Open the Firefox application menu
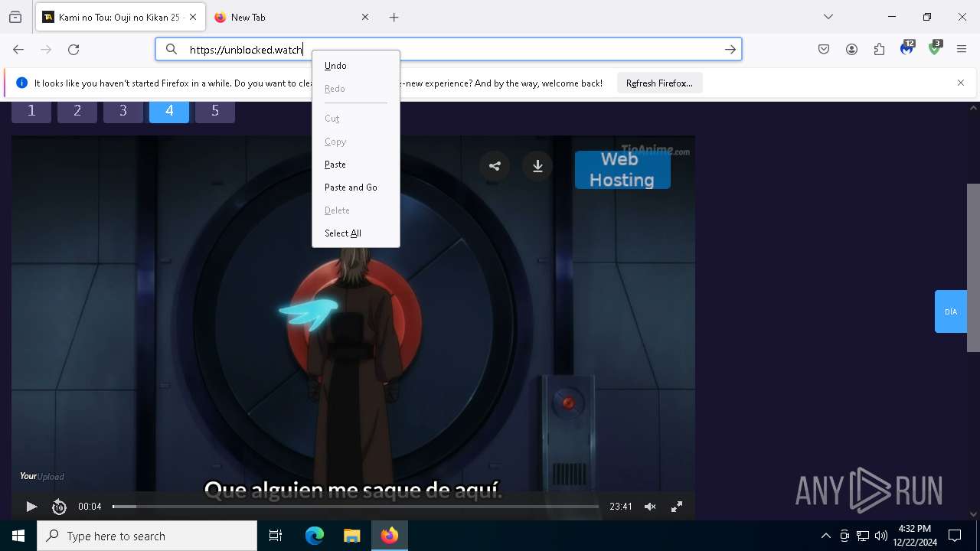This screenshot has width=980, height=551. tap(962, 49)
